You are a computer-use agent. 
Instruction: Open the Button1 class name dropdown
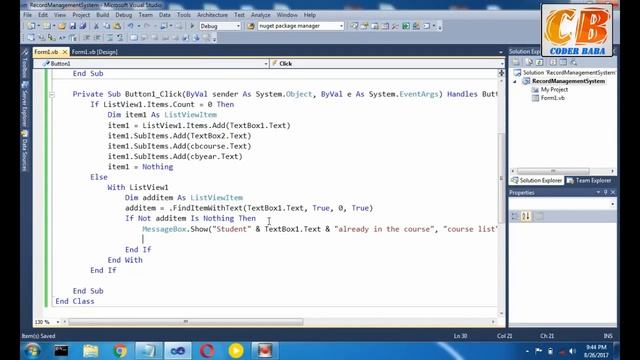[x=266, y=64]
